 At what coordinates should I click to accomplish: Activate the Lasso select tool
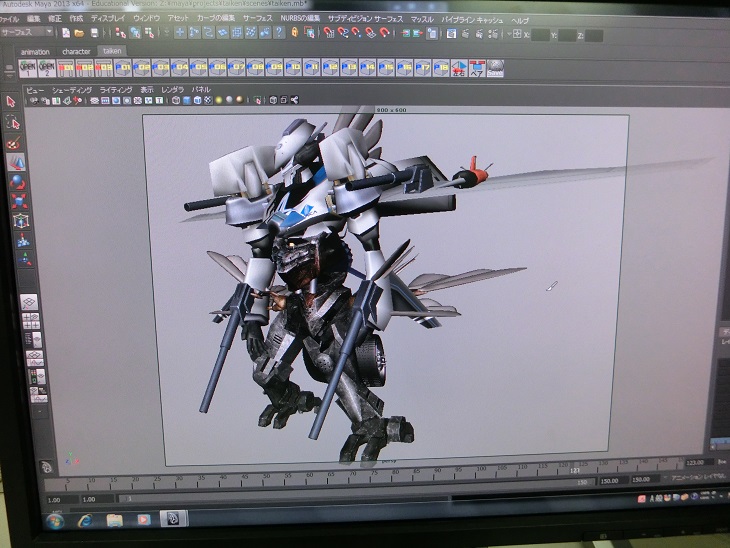pyautogui.click(x=13, y=123)
